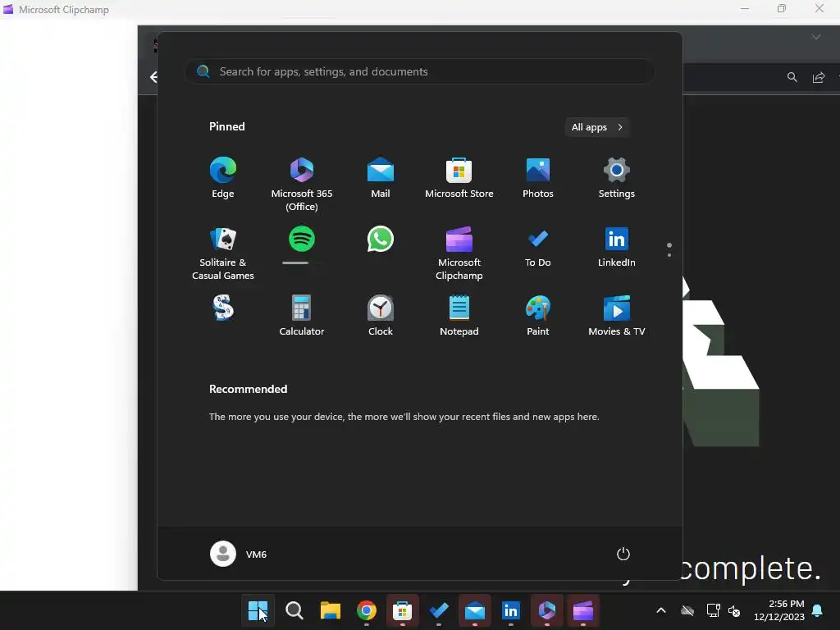The height and width of the screenshot is (630, 840).
Task: Click back arrow in the background window
Action: [x=153, y=77]
